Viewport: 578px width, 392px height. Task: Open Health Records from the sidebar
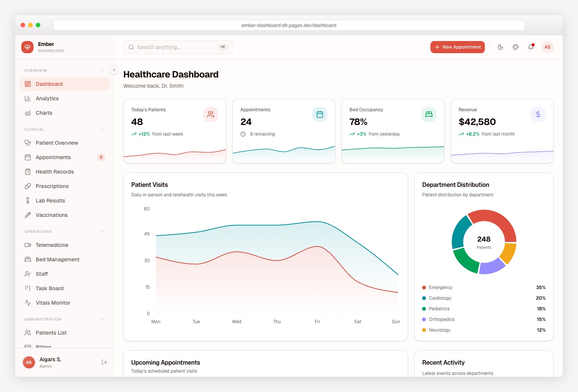pyautogui.click(x=54, y=172)
